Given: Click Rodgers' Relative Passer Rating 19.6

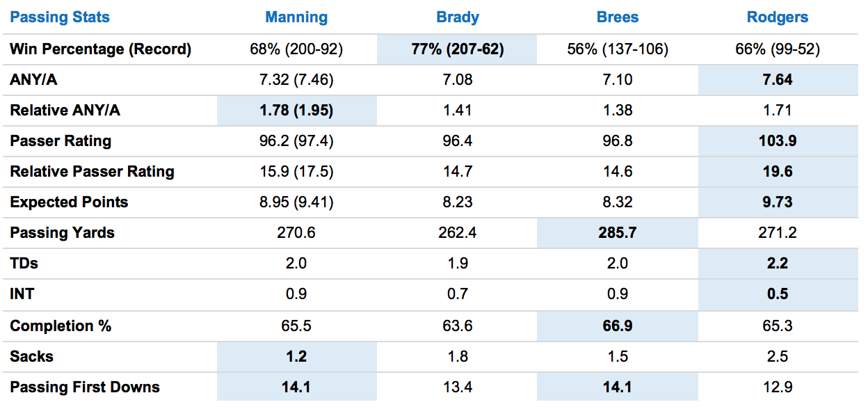Looking at the screenshot, I should tap(778, 172).
